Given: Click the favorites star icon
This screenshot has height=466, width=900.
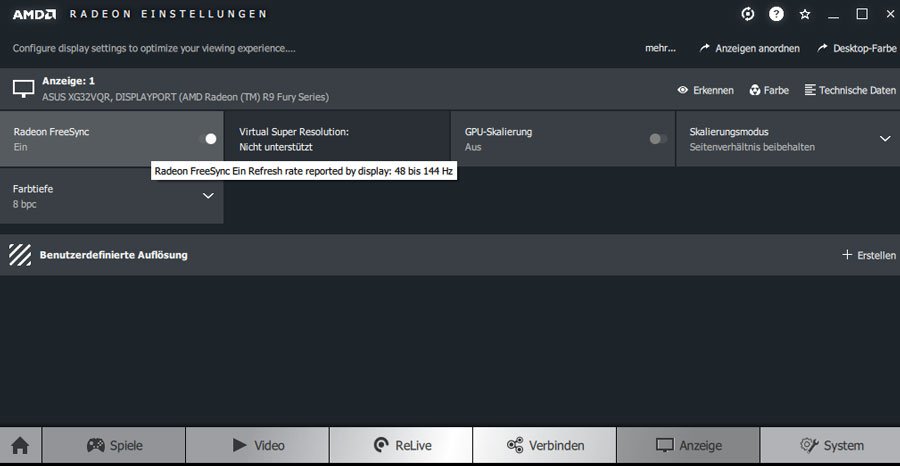Looking at the screenshot, I should click(x=805, y=14).
